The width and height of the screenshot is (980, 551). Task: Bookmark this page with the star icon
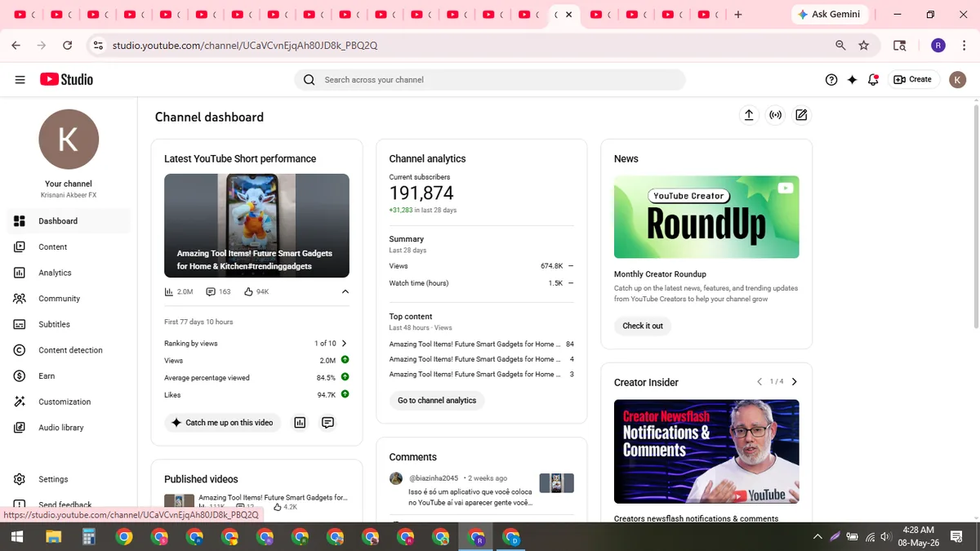click(864, 46)
